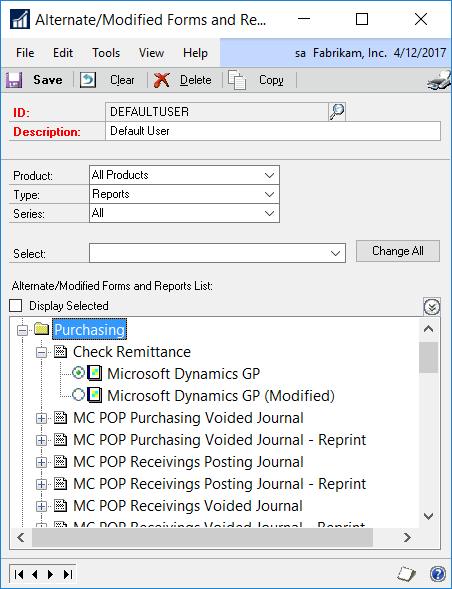The width and height of the screenshot is (452, 589).
Task: Select the Check Remittance tree label
Action: tap(132, 352)
